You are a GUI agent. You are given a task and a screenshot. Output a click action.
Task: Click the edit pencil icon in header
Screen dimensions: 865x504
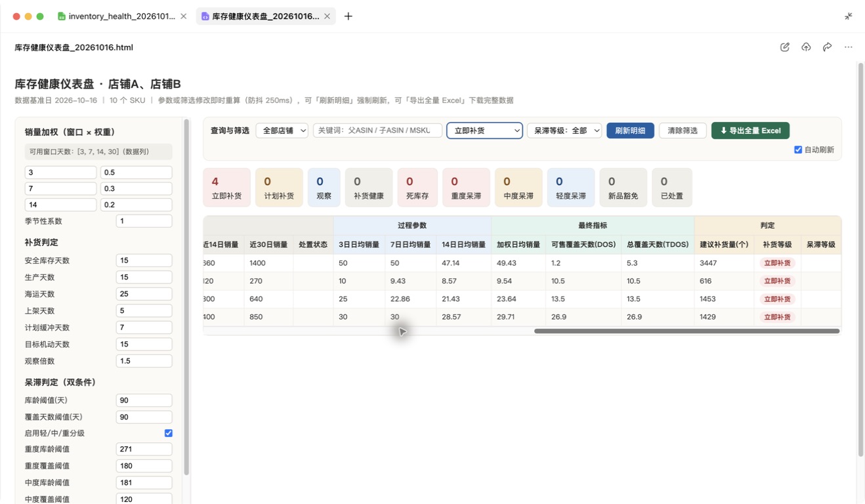pyautogui.click(x=784, y=47)
